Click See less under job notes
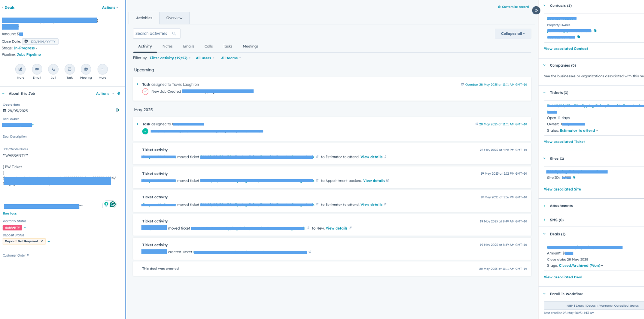This screenshot has width=644, height=319. click(x=10, y=214)
